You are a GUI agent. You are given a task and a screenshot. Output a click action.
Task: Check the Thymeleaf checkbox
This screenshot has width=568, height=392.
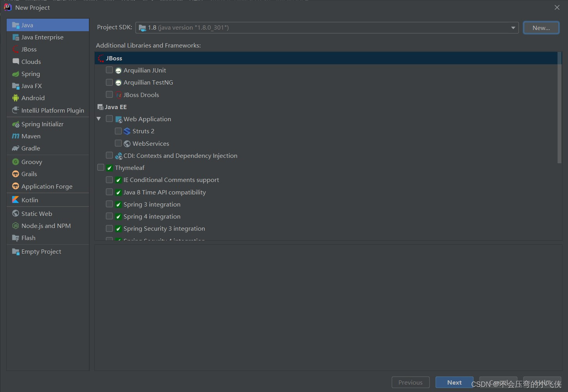(x=101, y=167)
